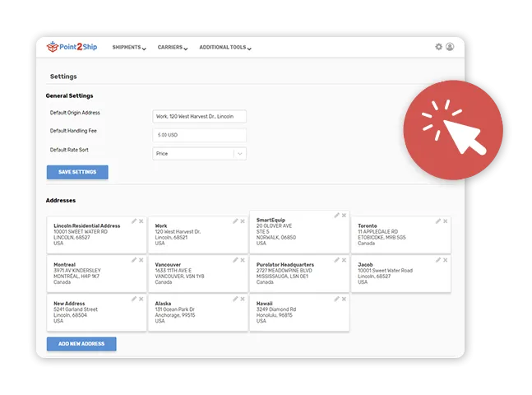Edit the Alaska address card

click(x=235, y=299)
